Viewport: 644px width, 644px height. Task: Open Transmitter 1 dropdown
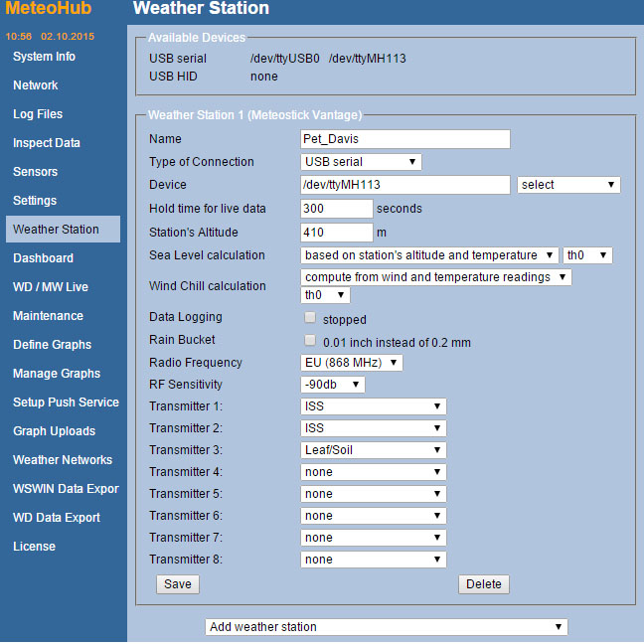(374, 406)
